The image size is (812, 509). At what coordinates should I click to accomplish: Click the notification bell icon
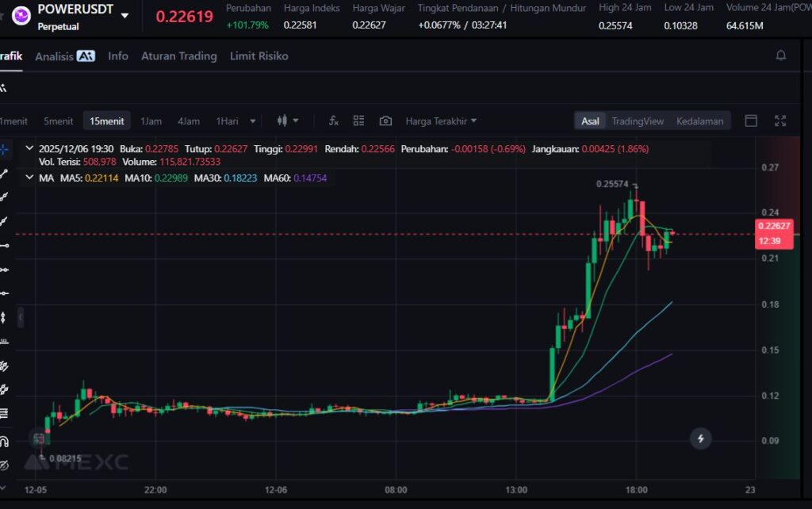pyautogui.click(x=781, y=55)
